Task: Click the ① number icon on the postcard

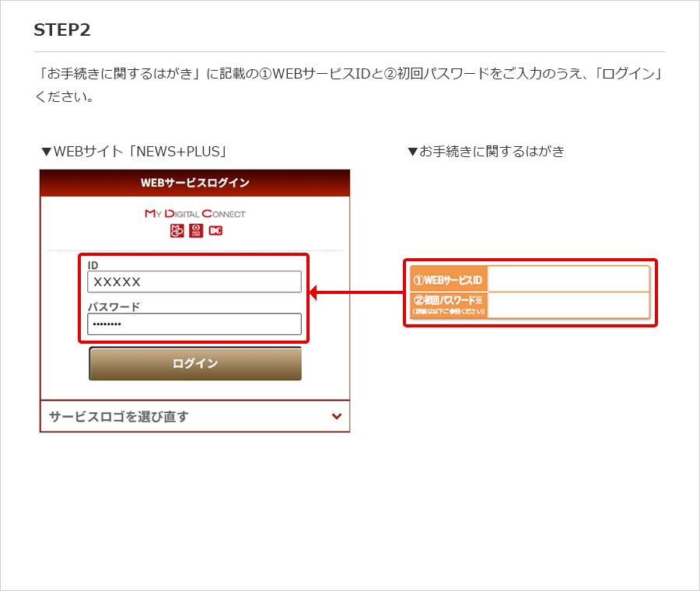Action: tap(418, 278)
